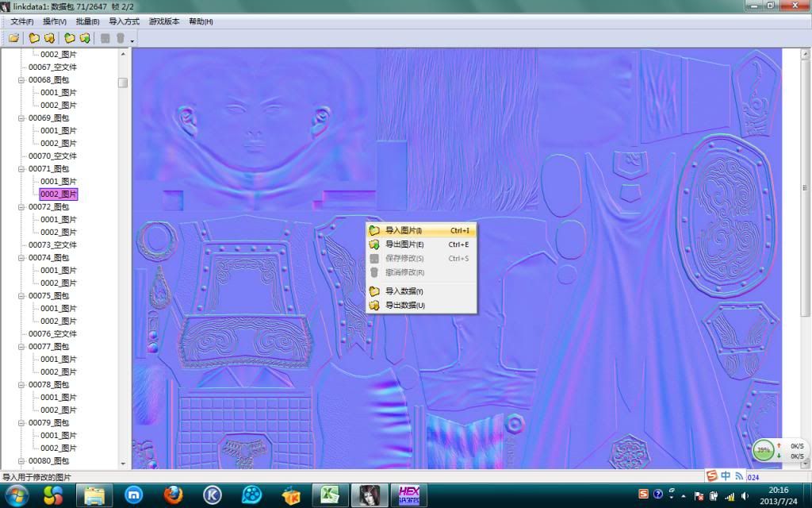Open the toolbar overflow dropdown arrow
The height and width of the screenshot is (508, 812).
[x=132, y=40]
